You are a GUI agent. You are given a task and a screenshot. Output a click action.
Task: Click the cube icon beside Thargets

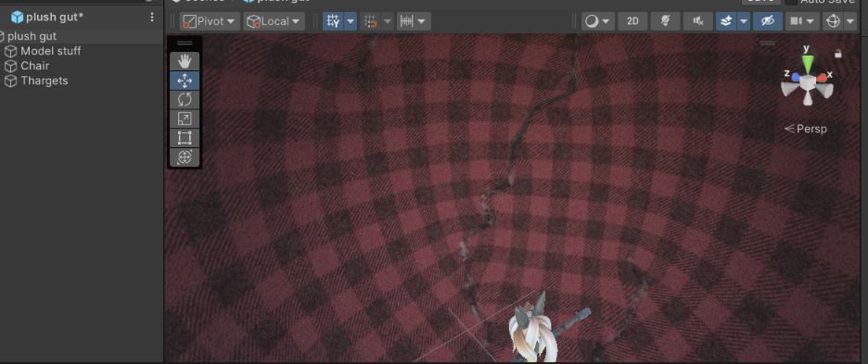click(x=10, y=82)
